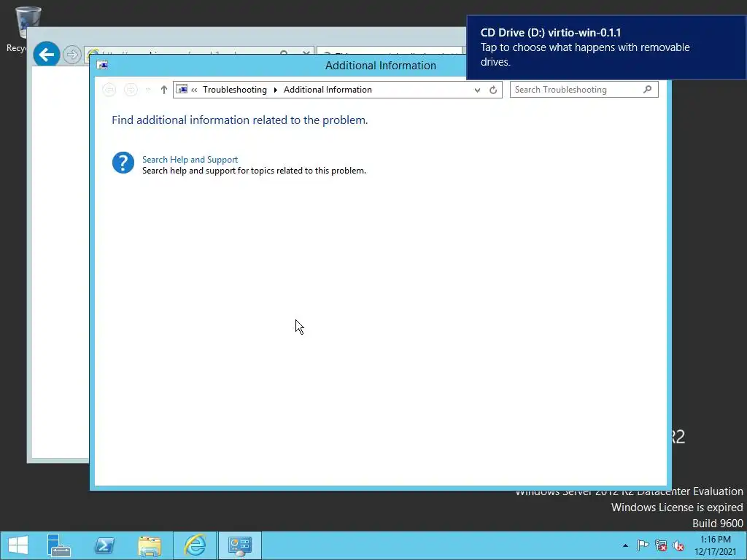
Task: Go up one level with up arrow
Action: tap(164, 90)
